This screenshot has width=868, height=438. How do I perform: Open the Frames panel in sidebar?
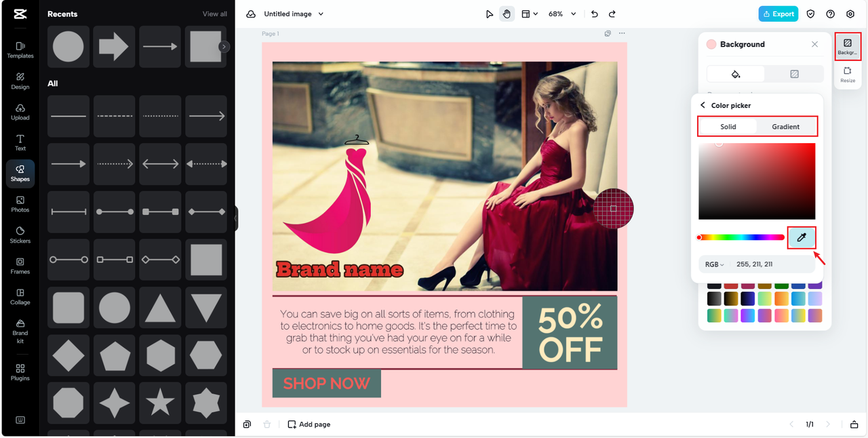pyautogui.click(x=20, y=266)
